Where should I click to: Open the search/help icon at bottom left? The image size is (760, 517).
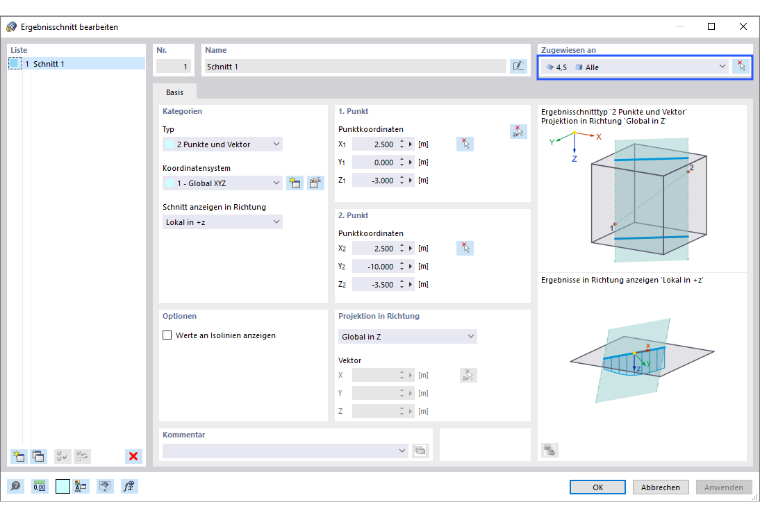click(16, 486)
